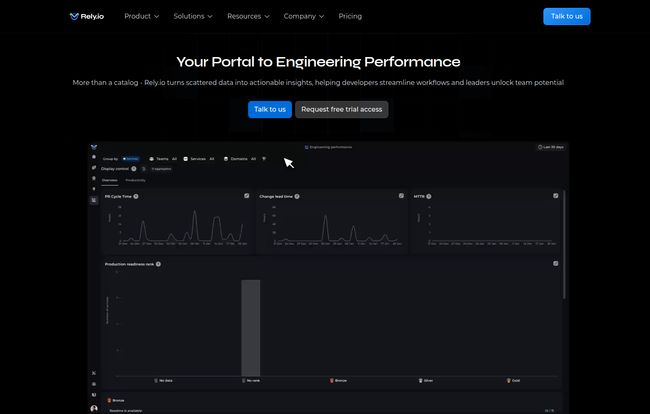
Task: Select the active analytics icon in dashboard sidebar
Action: 94,200
